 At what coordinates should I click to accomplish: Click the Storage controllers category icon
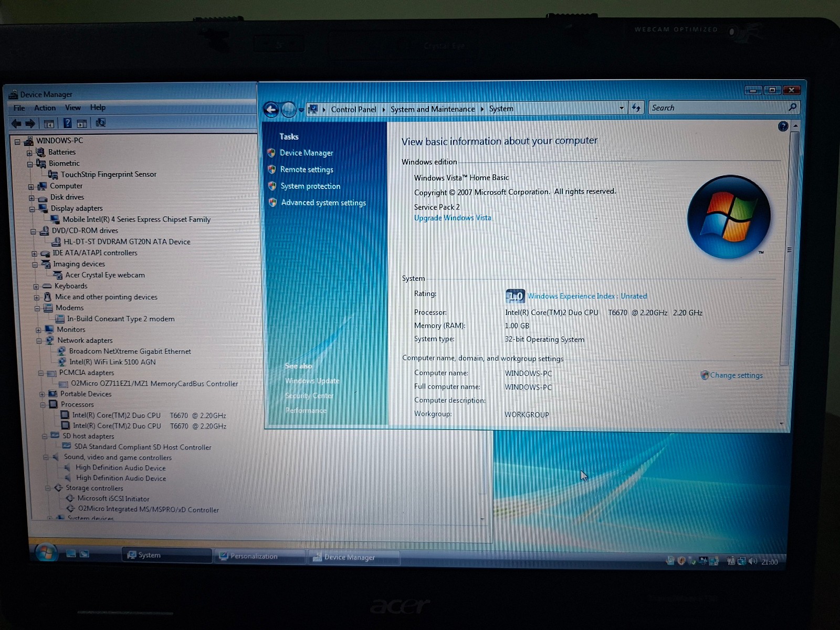(x=58, y=488)
